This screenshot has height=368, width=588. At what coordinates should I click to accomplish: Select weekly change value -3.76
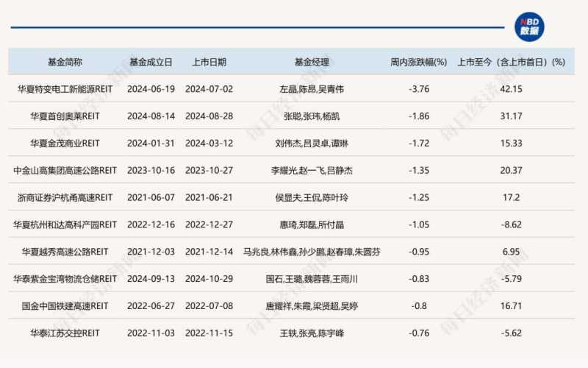click(x=419, y=89)
